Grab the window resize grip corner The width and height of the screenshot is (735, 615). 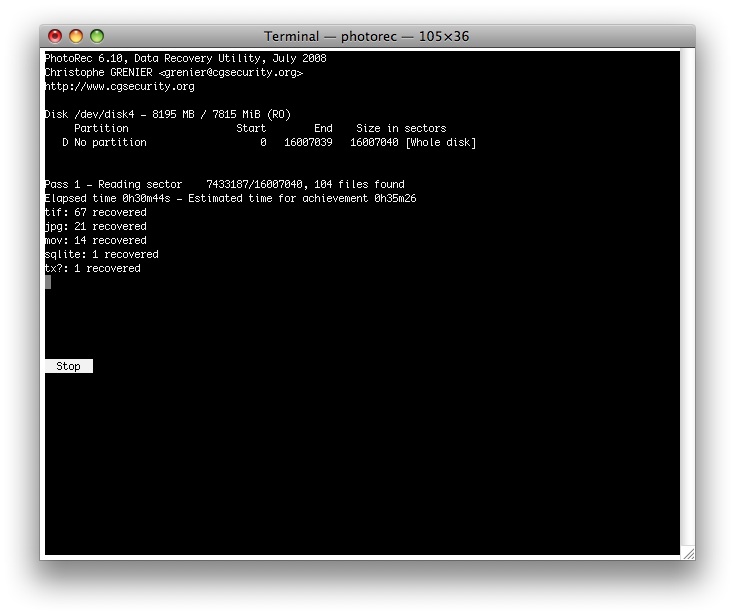688,552
